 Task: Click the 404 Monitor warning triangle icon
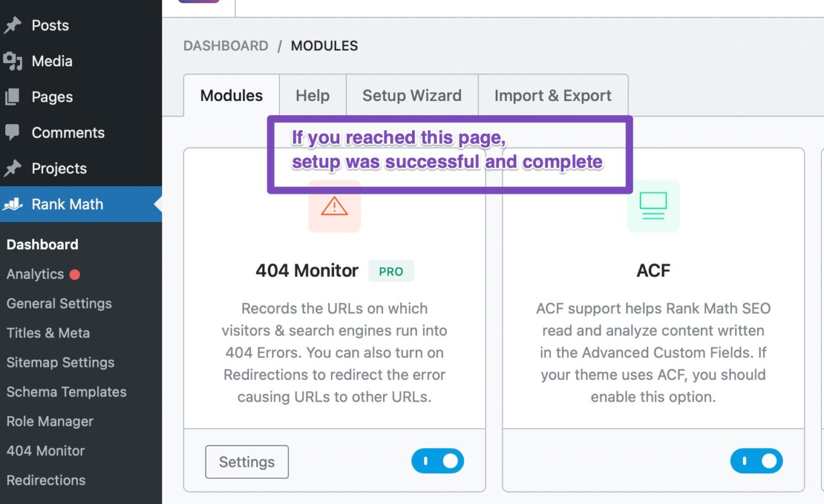[x=334, y=206]
